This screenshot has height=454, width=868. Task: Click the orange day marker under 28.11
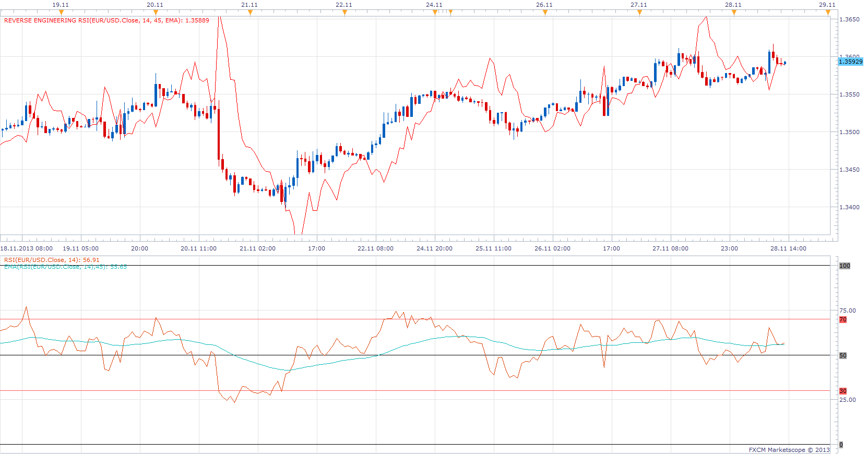click(734, 13)
